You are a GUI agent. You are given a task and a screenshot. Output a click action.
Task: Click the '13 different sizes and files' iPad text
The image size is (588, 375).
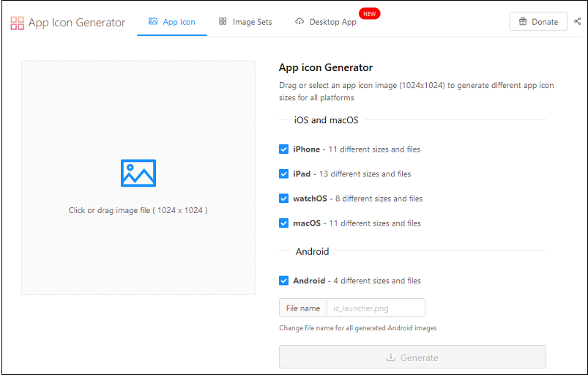(365, 174)
